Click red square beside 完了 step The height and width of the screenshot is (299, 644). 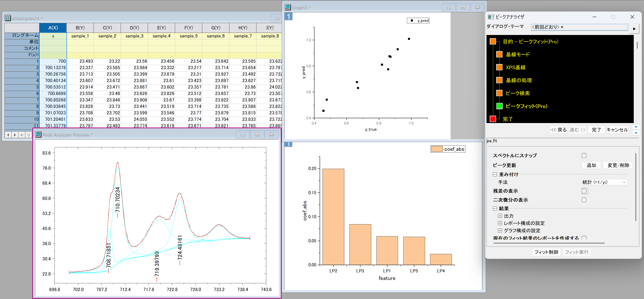click(x=493, y=119)
